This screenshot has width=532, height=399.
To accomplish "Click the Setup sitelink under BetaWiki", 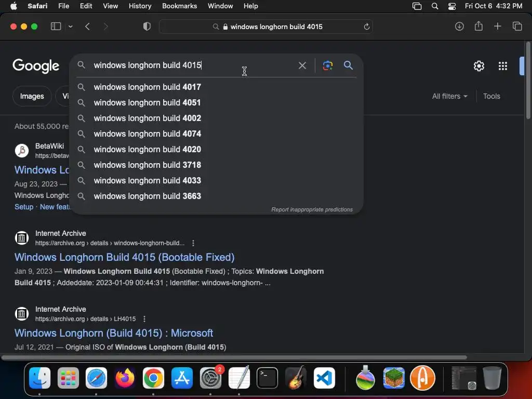I will 24,207.
